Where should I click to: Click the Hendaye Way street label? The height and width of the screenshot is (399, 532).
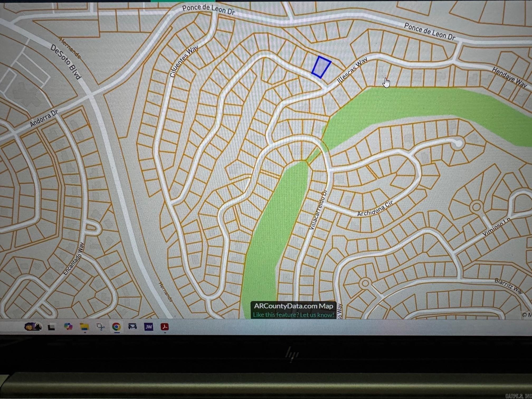click(x=509, y=77)
